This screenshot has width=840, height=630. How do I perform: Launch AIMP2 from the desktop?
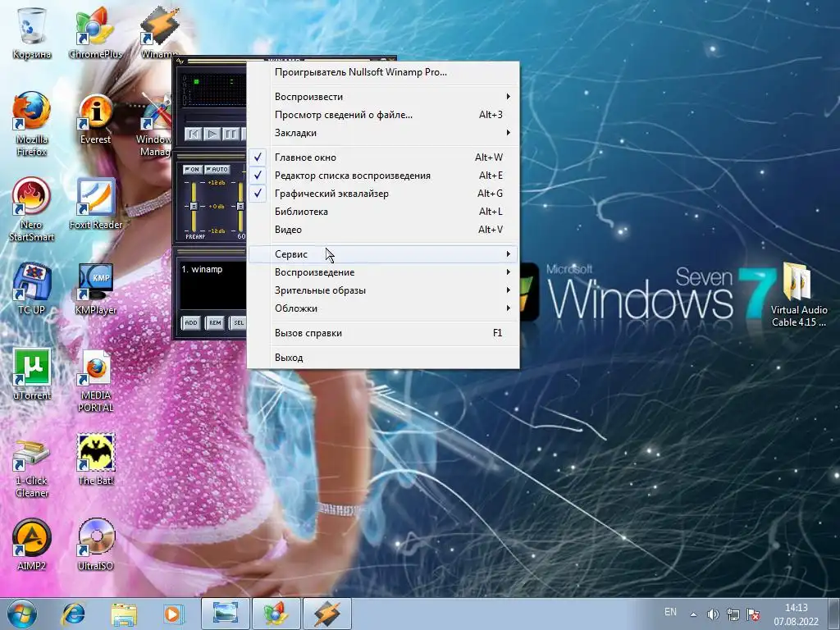click(32, 545)
